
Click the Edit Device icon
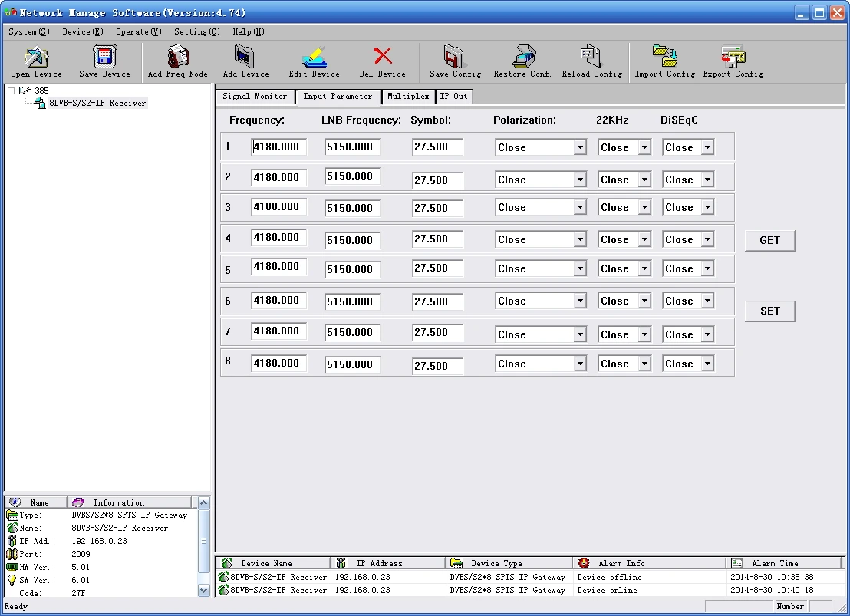tap(315, 57)
